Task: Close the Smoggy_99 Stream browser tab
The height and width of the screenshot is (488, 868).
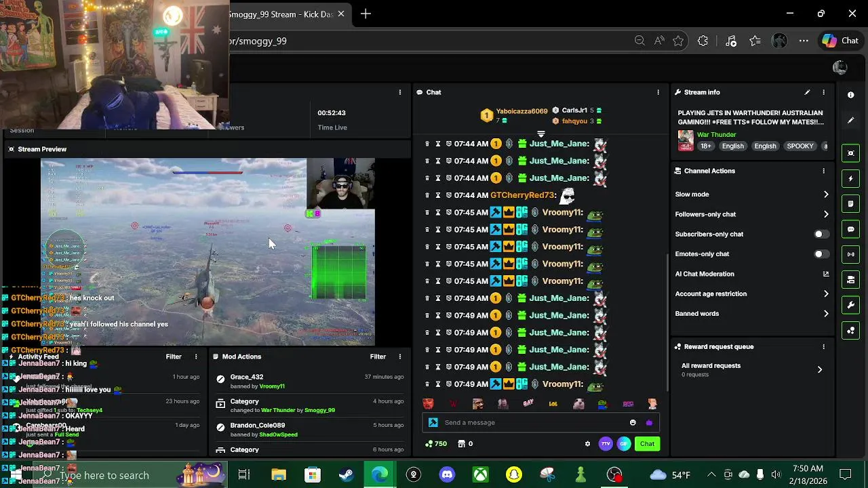Action: click(341, 14)
